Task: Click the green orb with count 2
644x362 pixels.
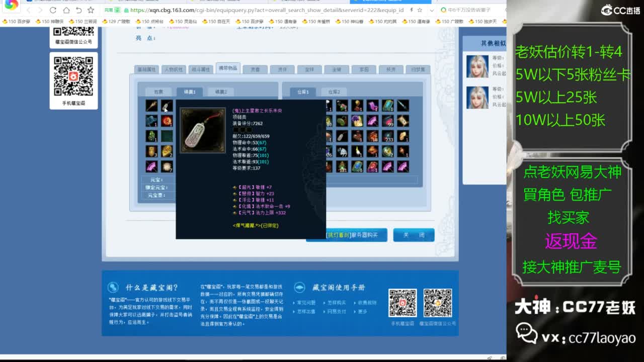Action: click(x=387, y=151)
